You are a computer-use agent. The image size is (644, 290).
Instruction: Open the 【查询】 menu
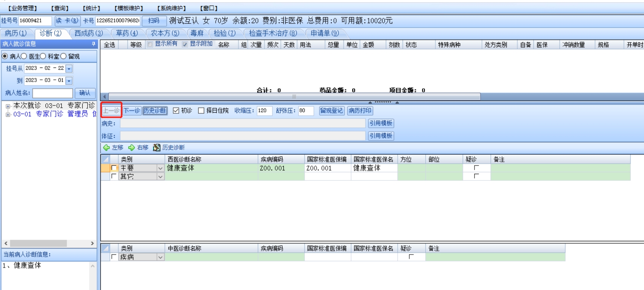click(60, 8)
